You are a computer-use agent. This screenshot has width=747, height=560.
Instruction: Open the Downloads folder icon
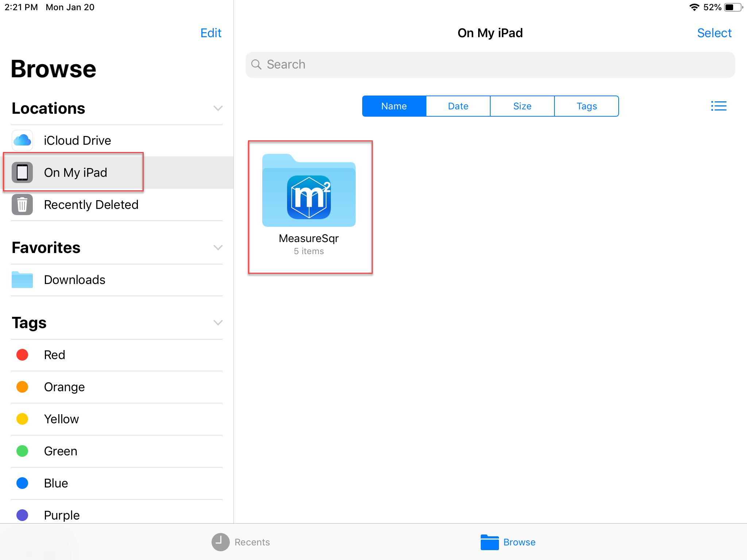click(x=22, y=280)
